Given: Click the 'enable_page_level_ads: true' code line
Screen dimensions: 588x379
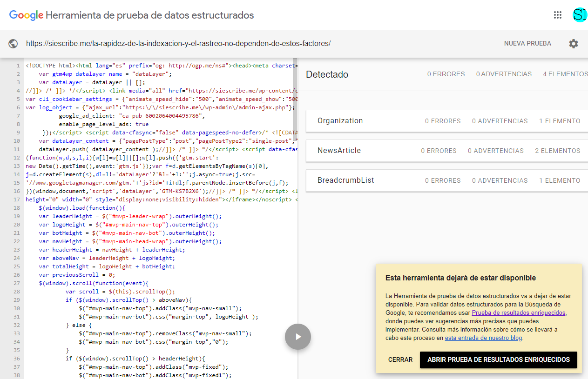Looking at the screenshot, I should (x=104, y=124).
